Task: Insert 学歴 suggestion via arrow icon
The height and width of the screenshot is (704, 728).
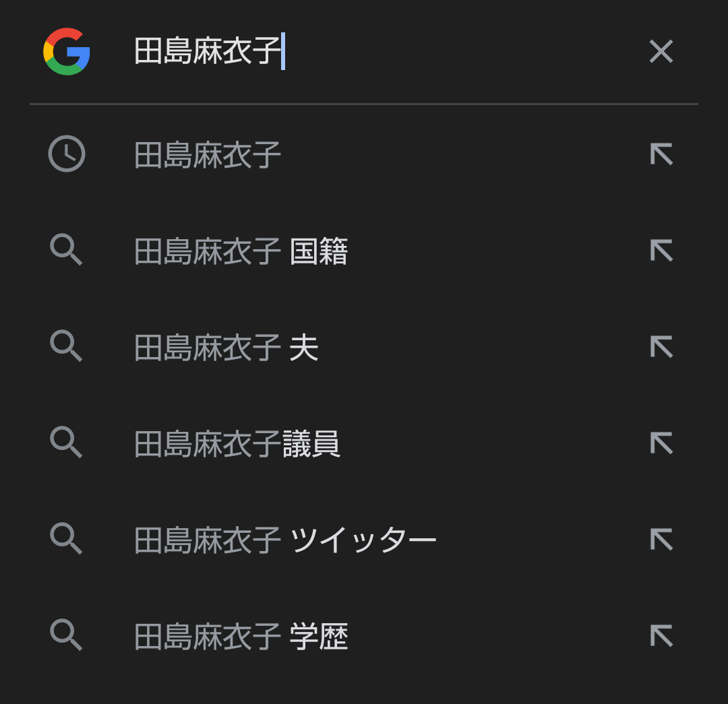Action: tap(661, 636)
